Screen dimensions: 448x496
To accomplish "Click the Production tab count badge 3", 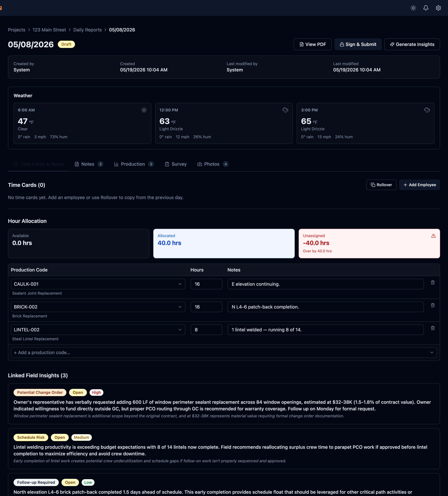I will click(x=151, y=164).
